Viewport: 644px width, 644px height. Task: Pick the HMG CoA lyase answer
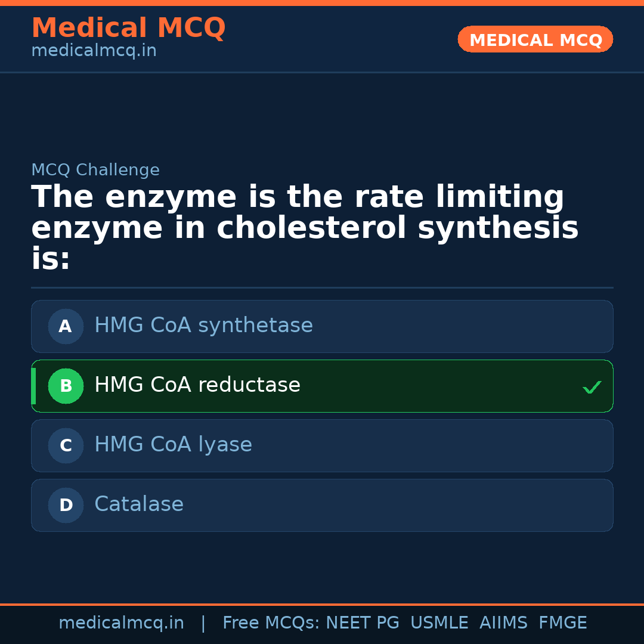(x=173, y=445)
